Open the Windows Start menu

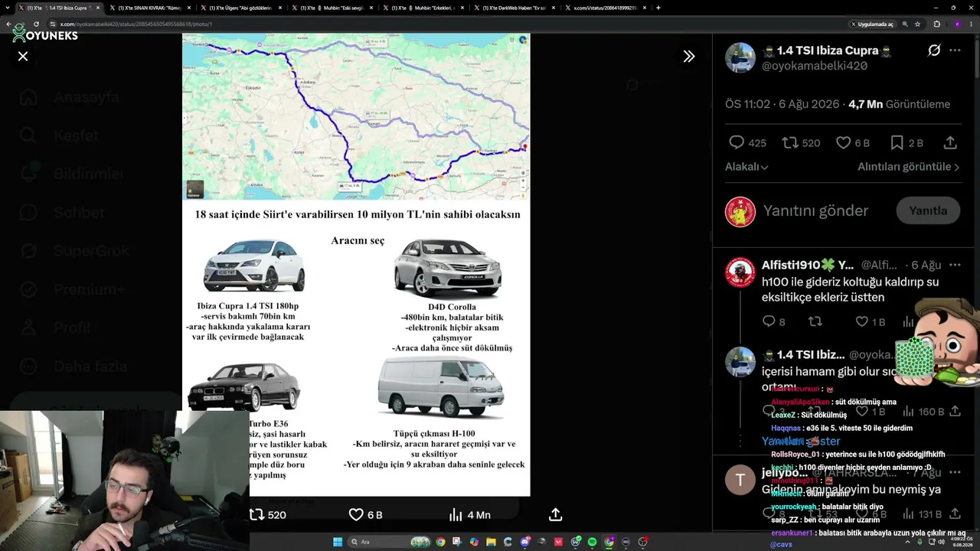(x=338, y=542)
